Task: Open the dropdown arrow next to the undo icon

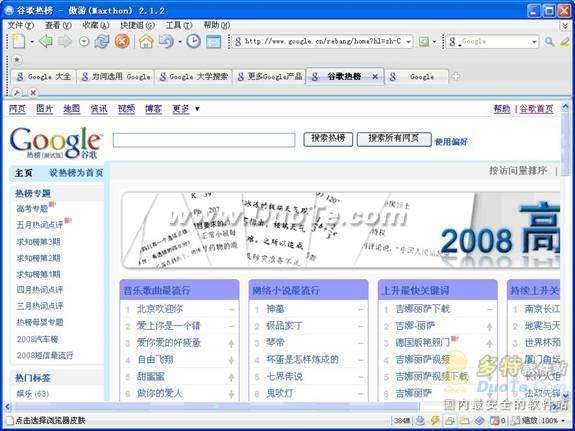Action: pos(180,42)
